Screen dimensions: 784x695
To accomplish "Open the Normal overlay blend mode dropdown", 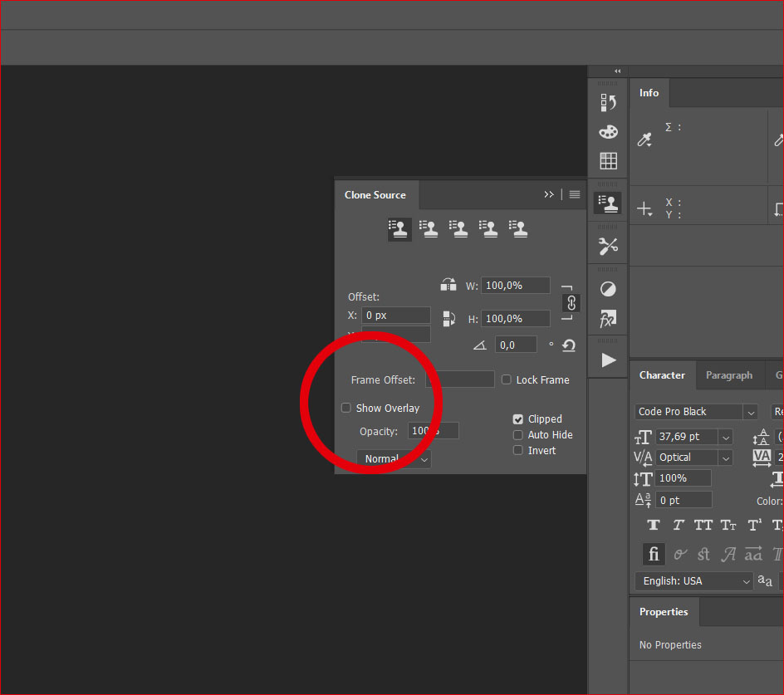I will [x=394, y=458].
